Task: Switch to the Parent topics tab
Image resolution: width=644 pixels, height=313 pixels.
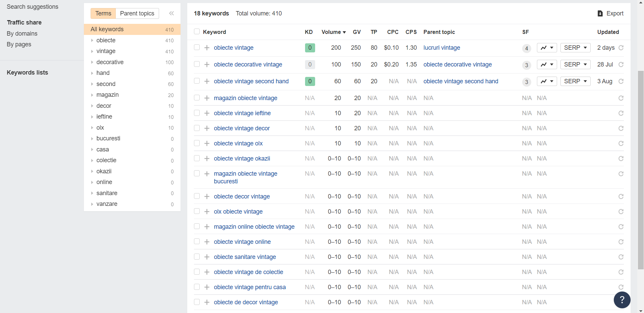Action: click(x=137, y=13)
